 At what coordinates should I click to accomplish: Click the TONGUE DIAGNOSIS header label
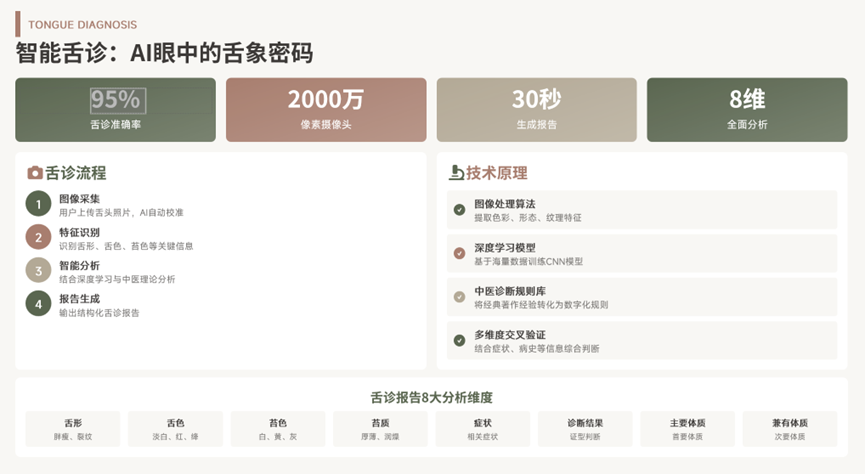83,24
